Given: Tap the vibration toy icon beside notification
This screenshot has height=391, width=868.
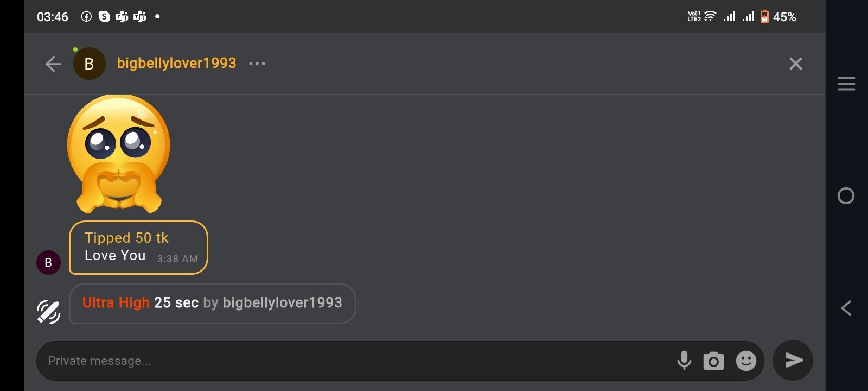Looking at the screenshot, I should tap(48, 312).
